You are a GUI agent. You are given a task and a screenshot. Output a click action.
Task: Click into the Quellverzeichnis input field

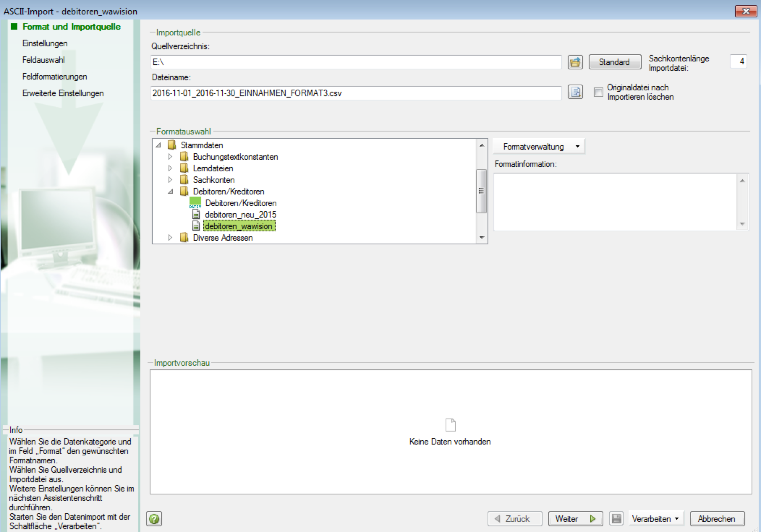356,62
